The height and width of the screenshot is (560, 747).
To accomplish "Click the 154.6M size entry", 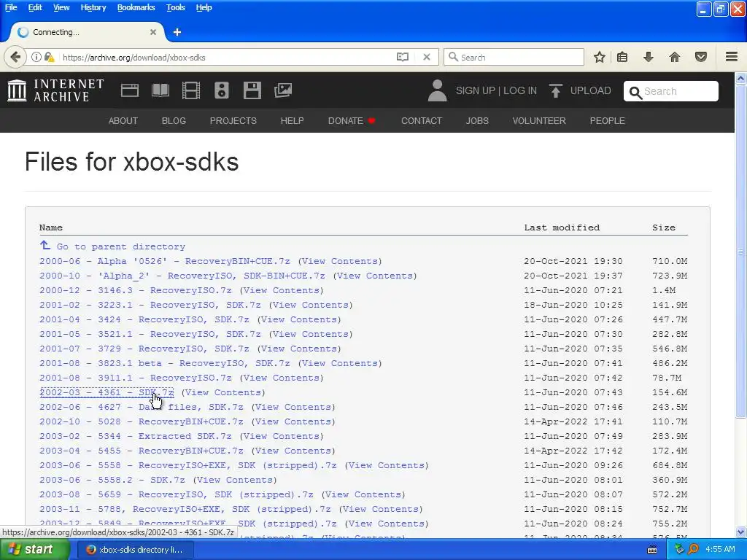I will (x=670, y=392).
